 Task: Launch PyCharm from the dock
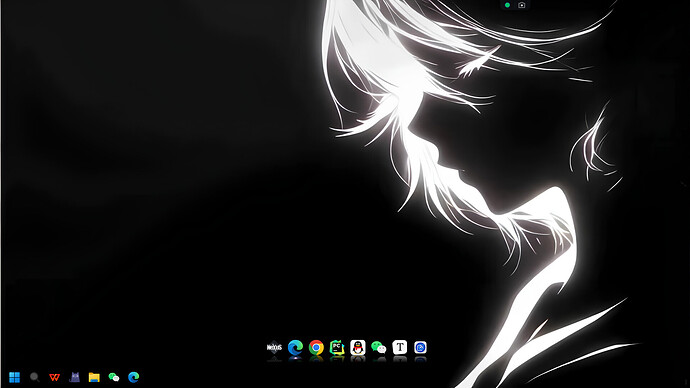coord(337,348)
